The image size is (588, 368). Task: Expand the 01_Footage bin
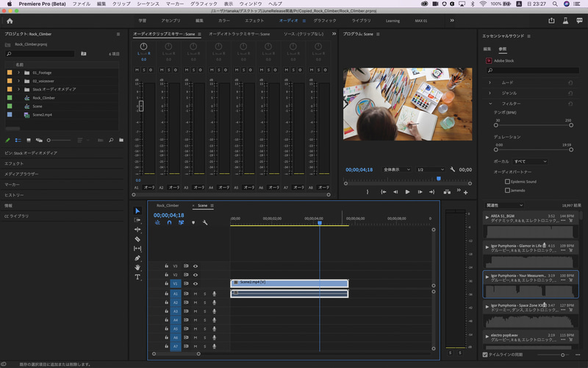tap(18, 73)
